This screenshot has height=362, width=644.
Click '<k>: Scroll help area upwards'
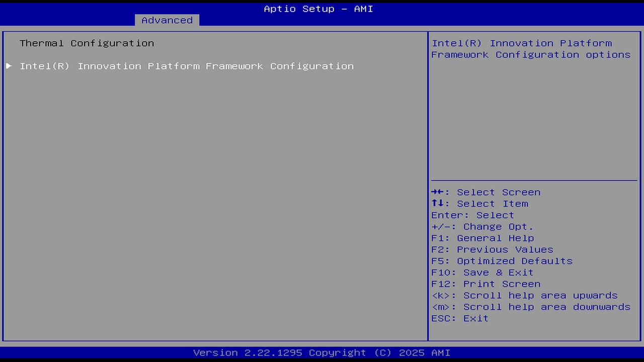524,296
